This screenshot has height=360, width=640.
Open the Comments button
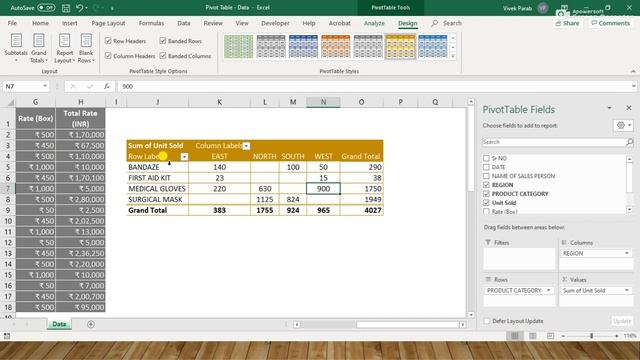pyautogui.click(x=611, y=23)
